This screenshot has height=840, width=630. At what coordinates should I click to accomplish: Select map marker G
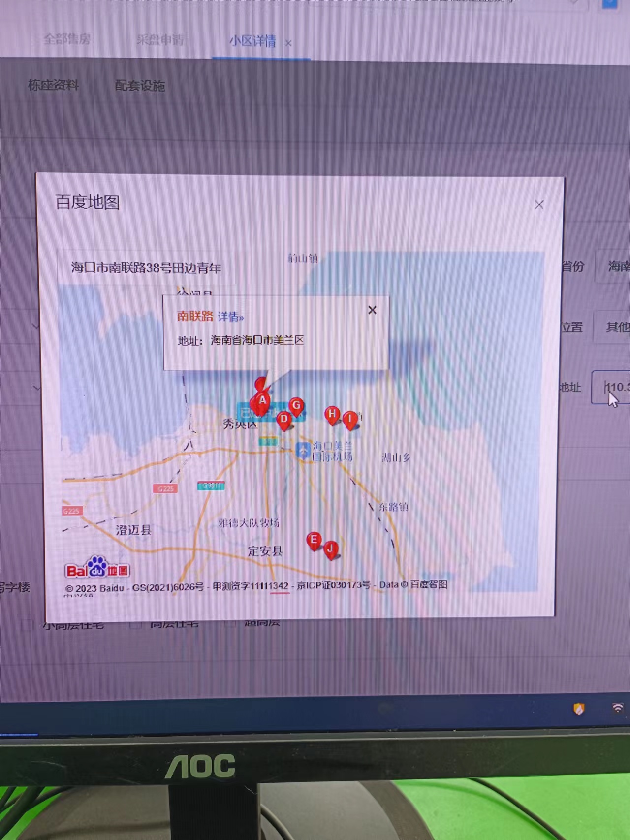pos(296,406)
